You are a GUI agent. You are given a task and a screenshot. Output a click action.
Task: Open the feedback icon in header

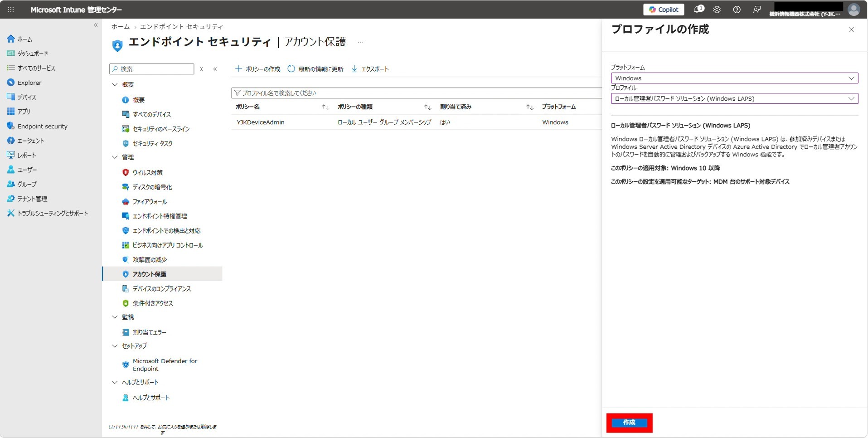[x=756, y=10]
